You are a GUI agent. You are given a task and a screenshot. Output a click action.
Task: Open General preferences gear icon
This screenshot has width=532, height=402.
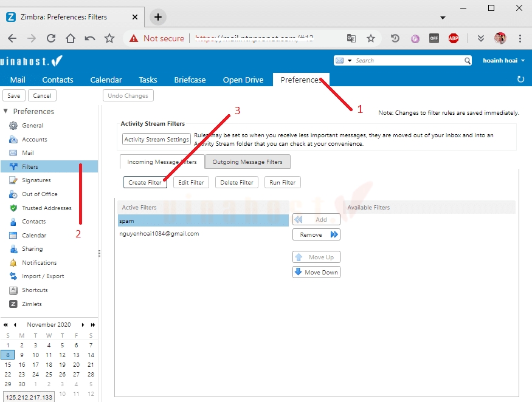[13, 126]
